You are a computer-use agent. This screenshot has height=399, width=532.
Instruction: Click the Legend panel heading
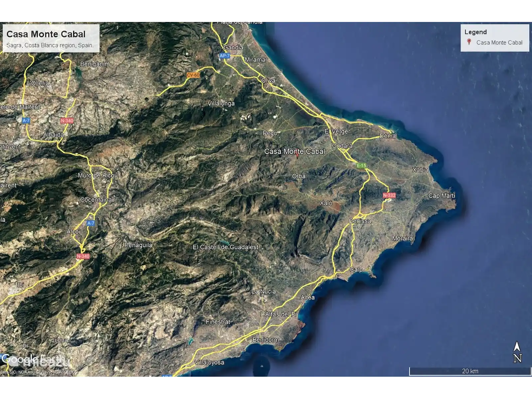(475, 32)
